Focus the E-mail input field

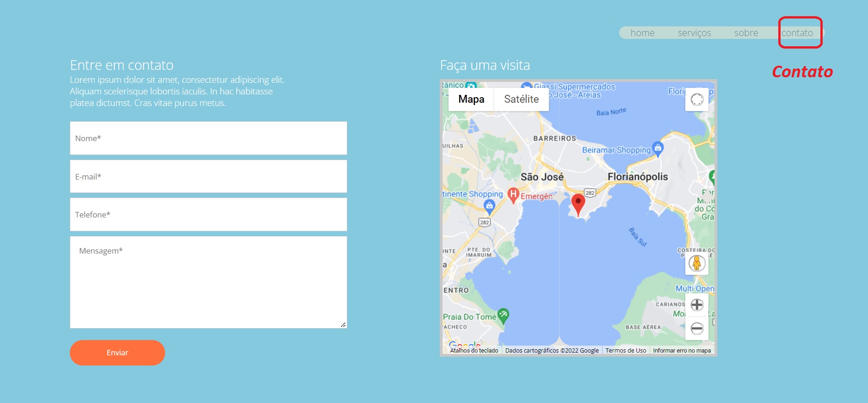[209, 176]
